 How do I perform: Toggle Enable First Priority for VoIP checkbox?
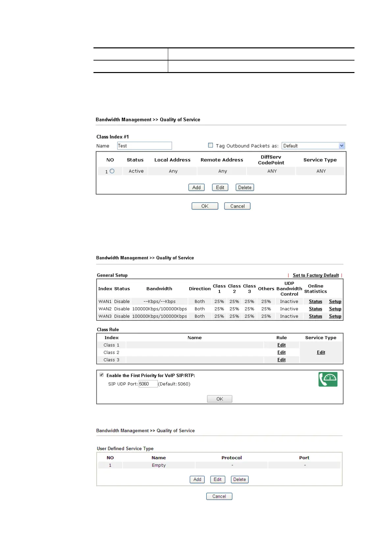102,375
